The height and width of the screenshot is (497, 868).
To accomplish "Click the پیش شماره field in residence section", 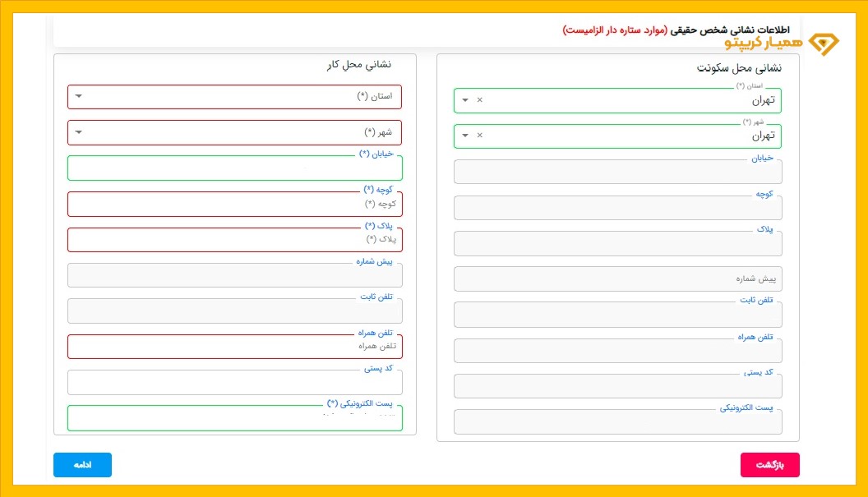I will 616,278.
